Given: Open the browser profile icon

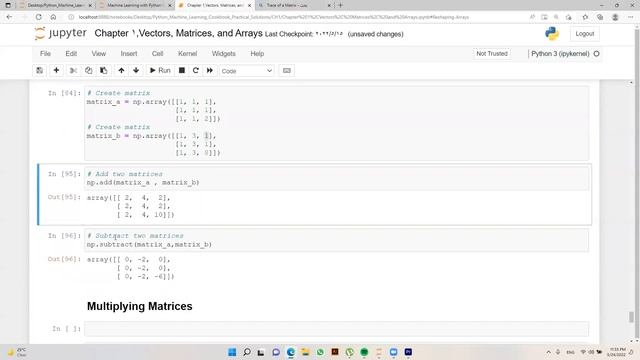Looking at the screenshot, I should pyautogui.click(x=615, y=17).
